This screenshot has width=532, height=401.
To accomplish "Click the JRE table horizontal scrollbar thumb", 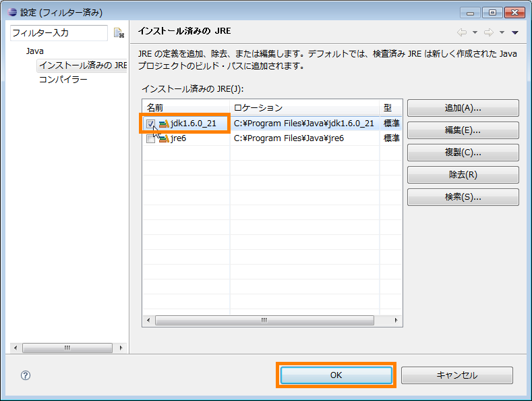I will 264,320.
